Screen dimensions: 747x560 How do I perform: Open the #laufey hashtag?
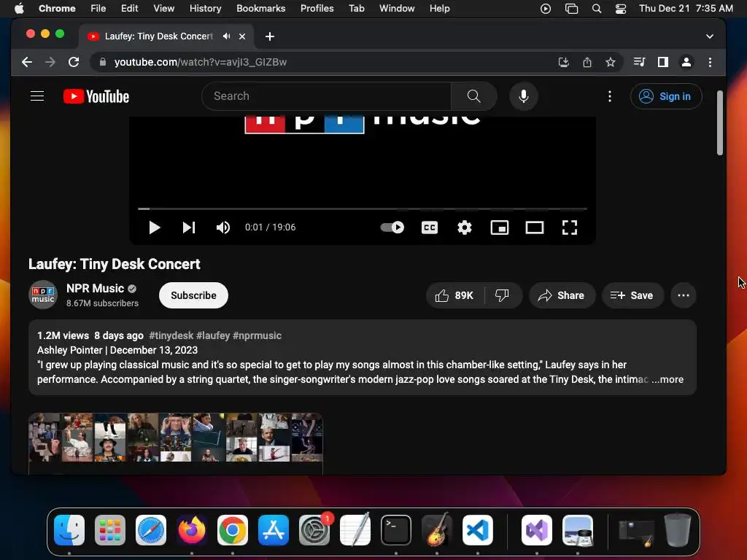pos(213,335)
